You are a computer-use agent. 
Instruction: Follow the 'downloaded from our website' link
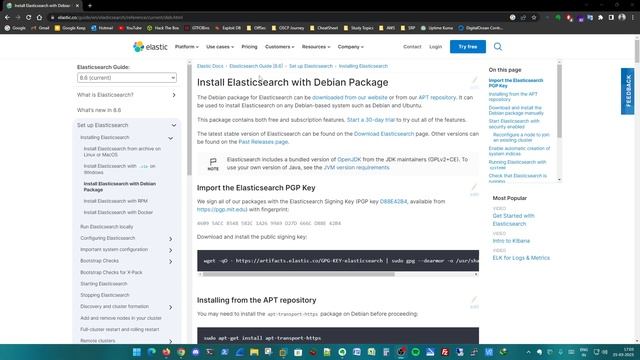click(350, 98)
